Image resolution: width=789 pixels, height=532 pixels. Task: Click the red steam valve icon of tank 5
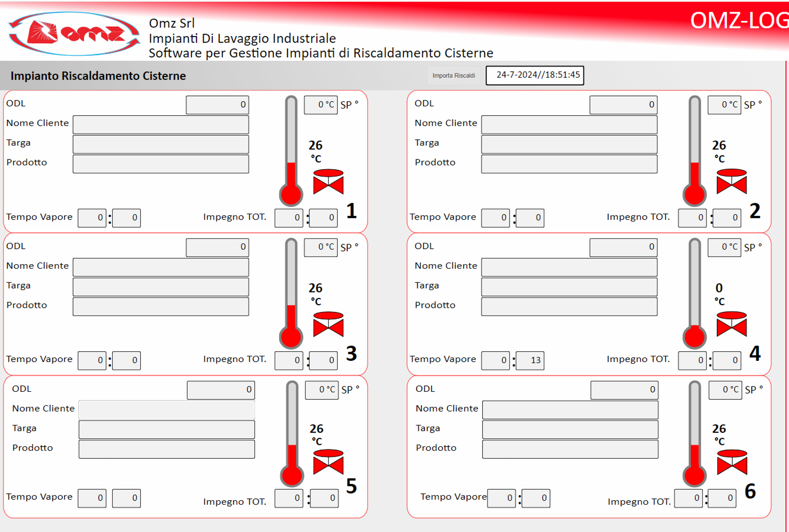328,463
